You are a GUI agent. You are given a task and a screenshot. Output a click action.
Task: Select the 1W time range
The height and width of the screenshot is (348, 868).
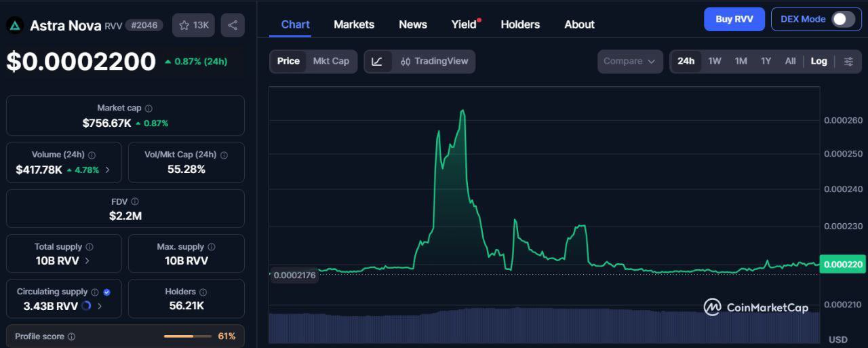point(715,61)
